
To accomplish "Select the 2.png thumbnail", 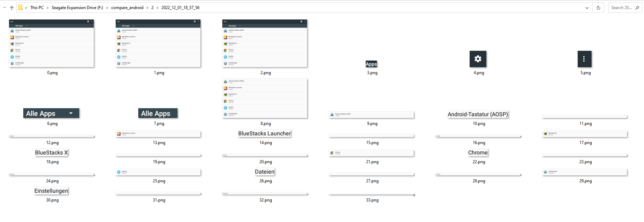I will pyautogui.click(x=265, y=43).
